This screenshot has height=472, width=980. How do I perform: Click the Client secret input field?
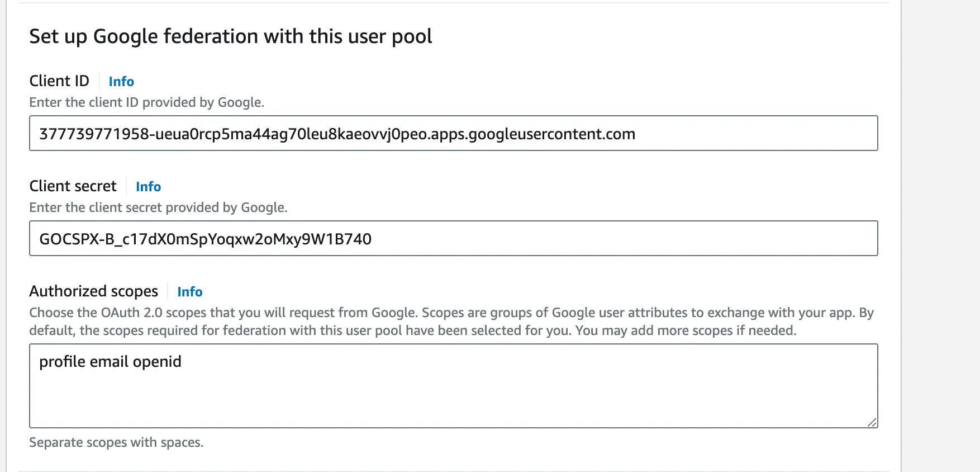coord(453,238)
